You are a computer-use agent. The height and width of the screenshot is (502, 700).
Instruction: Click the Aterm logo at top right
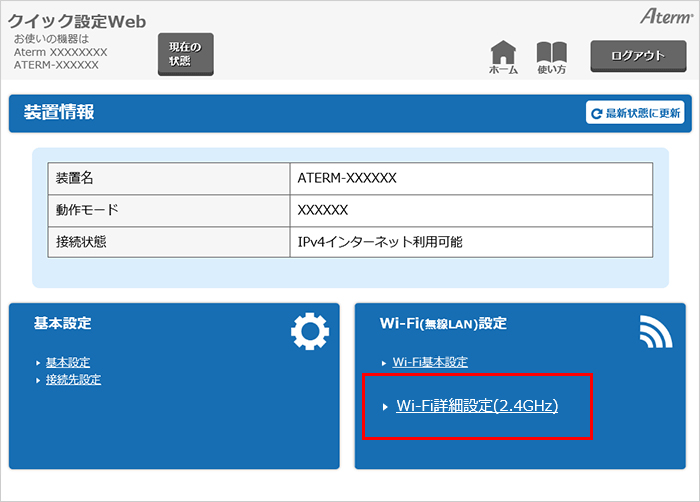pyautogui.click(x=666, y=17)
